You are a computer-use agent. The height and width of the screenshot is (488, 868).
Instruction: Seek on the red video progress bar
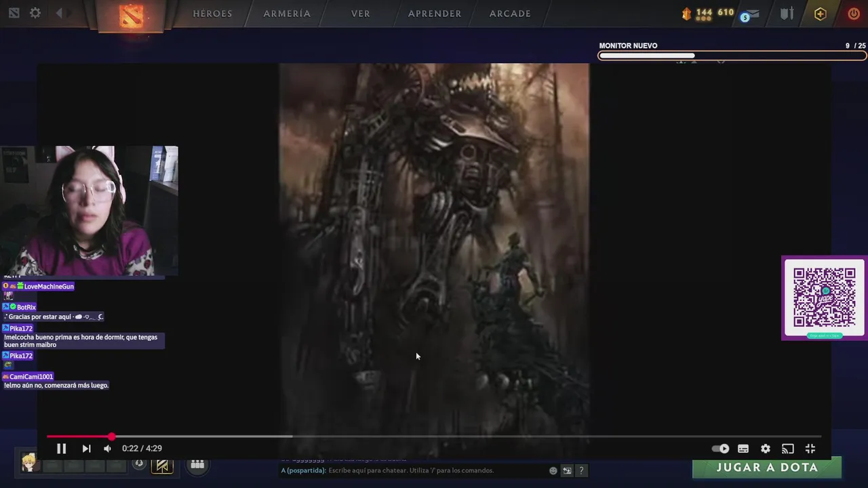tap(434, 436)
